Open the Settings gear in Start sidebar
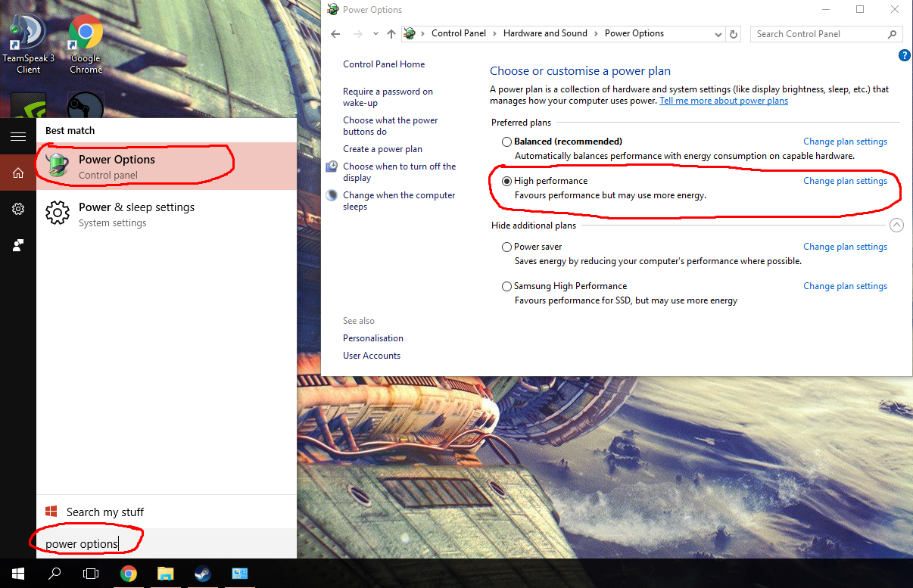This screenshot has width=913, height=588. (18, 209)
